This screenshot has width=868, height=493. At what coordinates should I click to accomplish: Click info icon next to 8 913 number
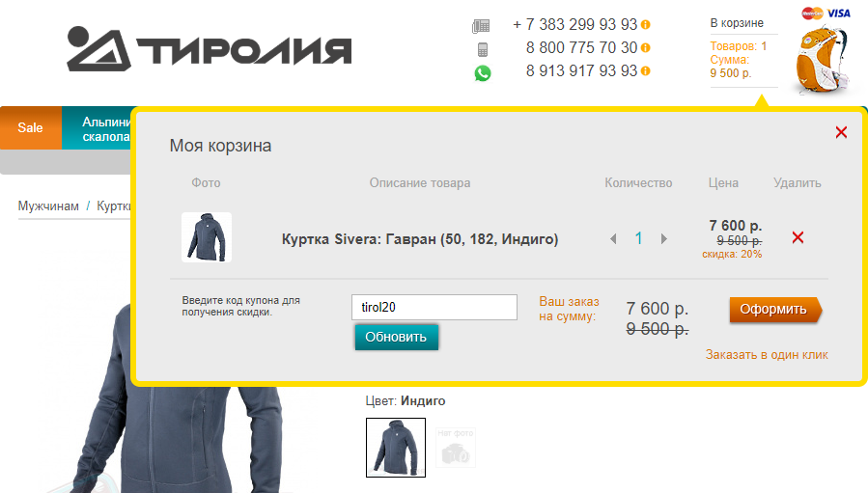click(x=646, y=71)
